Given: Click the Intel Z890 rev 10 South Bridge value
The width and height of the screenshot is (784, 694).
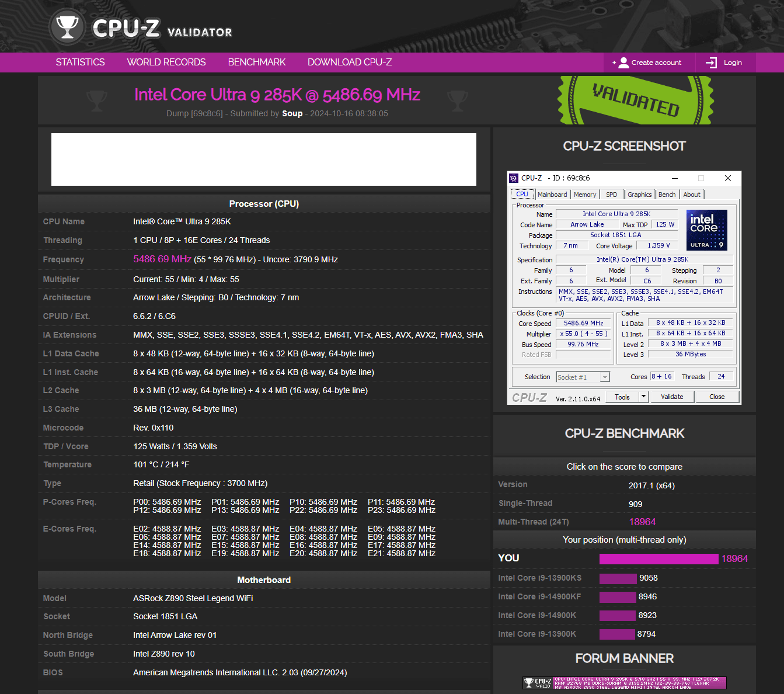Looking at the screenshot, I should click(164, 654).
